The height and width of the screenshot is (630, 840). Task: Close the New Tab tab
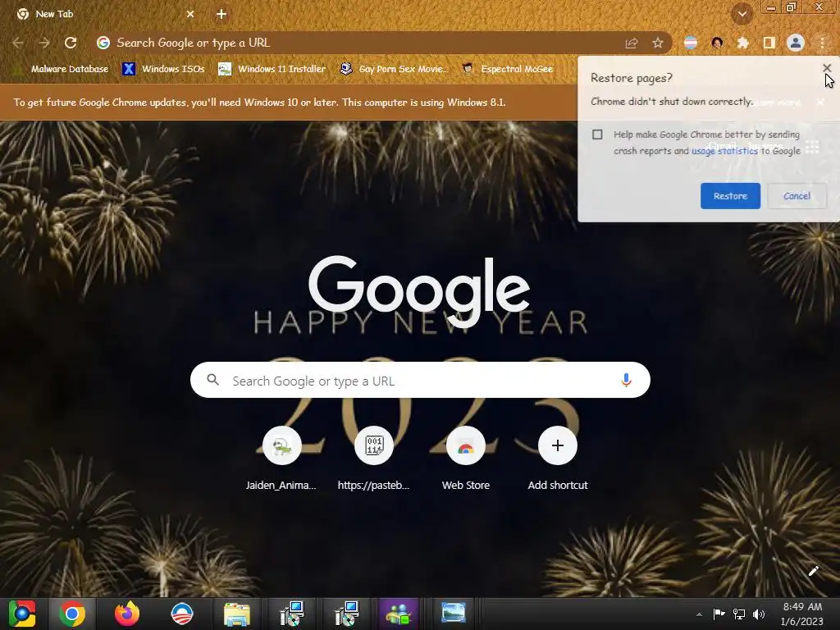190,14
